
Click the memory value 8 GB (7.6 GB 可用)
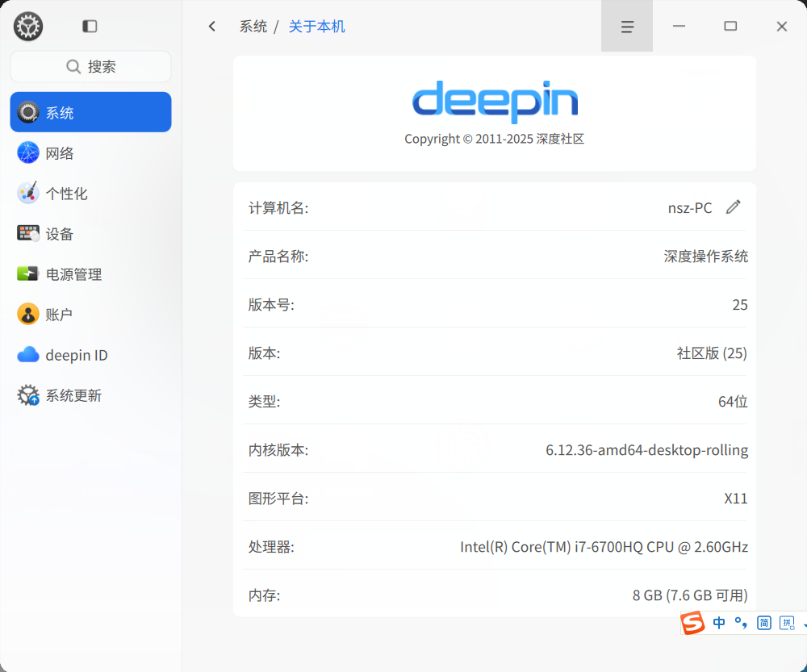pyautogui.click(x=690, y=595)
